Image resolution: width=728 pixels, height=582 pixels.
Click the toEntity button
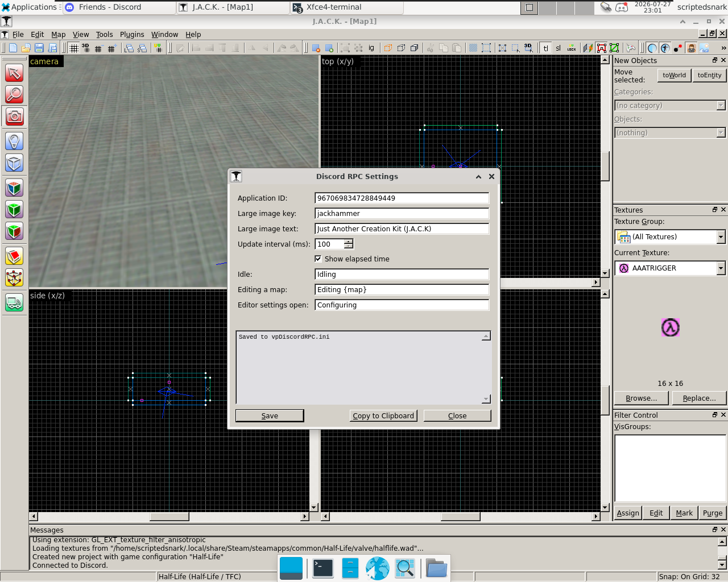tap(709, 75)
